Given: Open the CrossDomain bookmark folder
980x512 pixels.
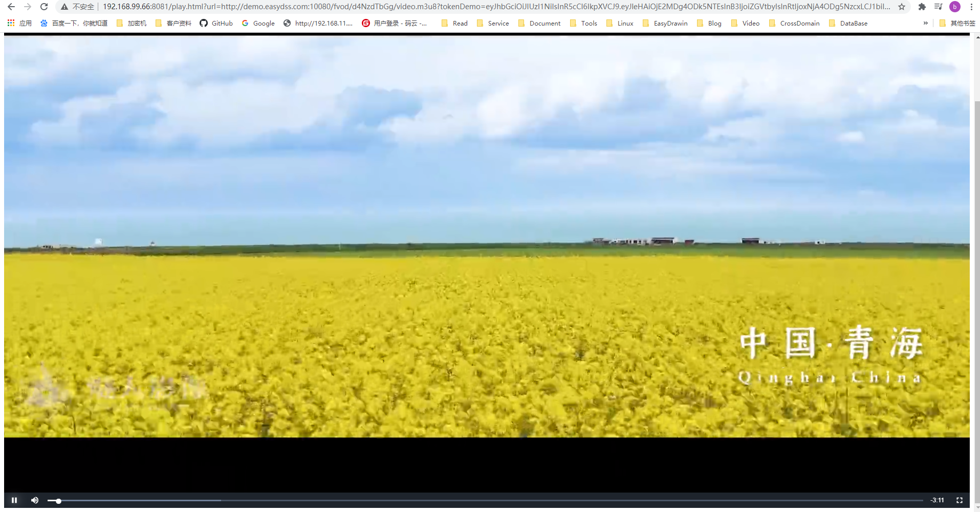Looking at the screenshot, I should [794, 23].
